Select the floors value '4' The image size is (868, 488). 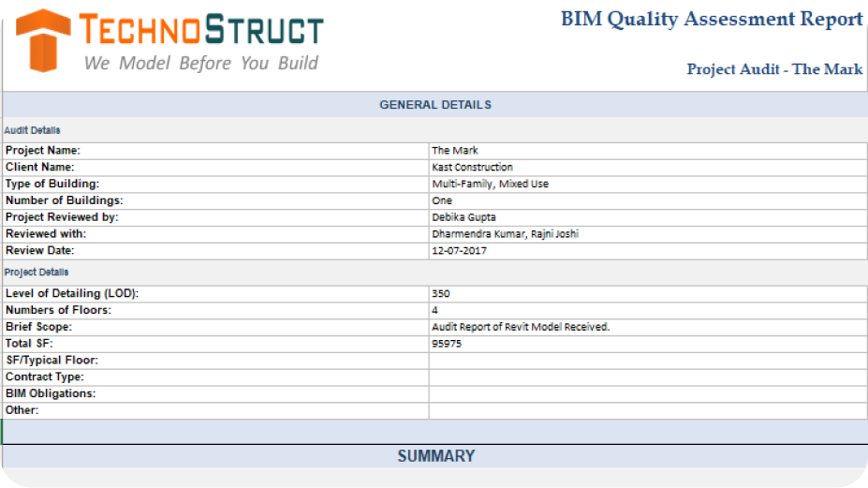tap(648, 310)
